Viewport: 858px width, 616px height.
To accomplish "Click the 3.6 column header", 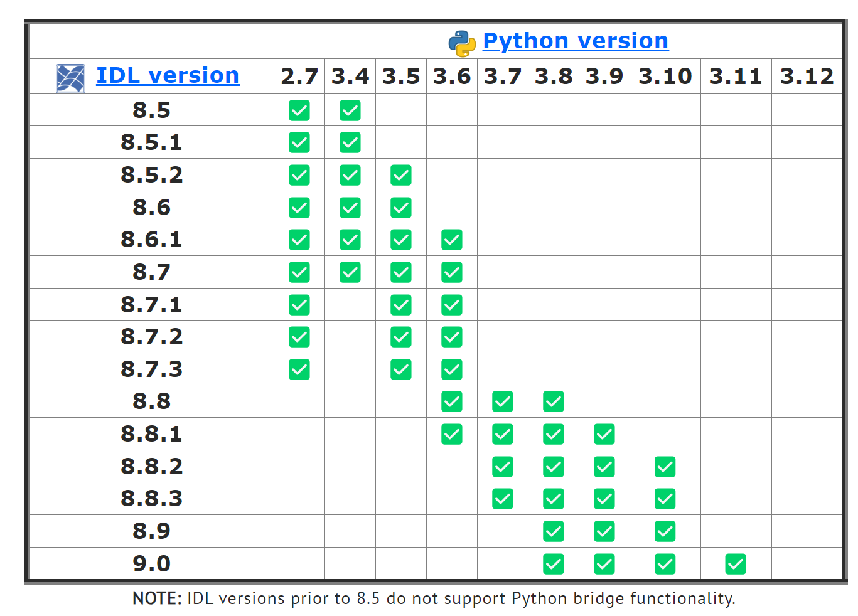I will tap(452, 77).
